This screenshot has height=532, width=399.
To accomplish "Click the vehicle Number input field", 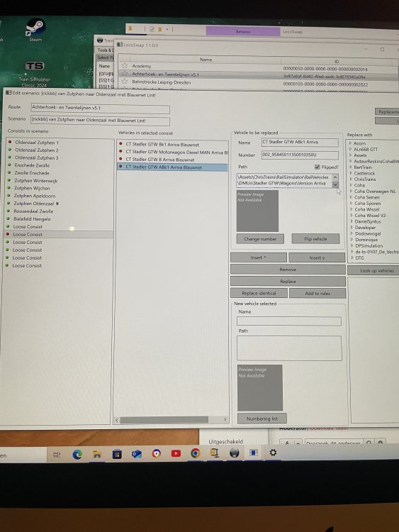I will (x=300, y=155).
